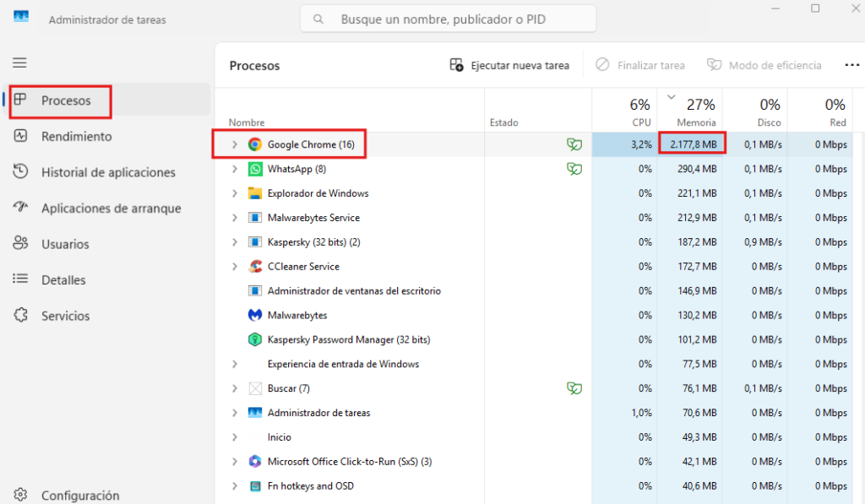Open the Detalles sidebar icon
The height and width of the screenshot is (504, 865).
pyautogui.click(x=19, y=279)
